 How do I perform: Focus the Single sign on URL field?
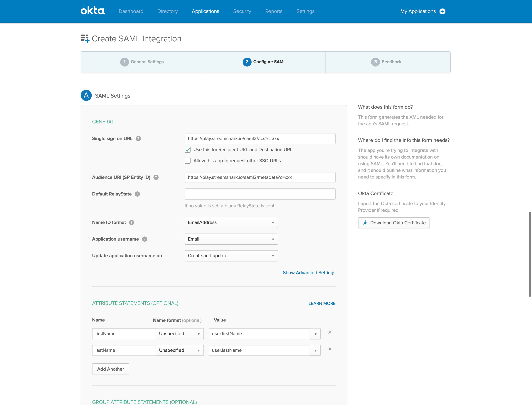[260, 139]
